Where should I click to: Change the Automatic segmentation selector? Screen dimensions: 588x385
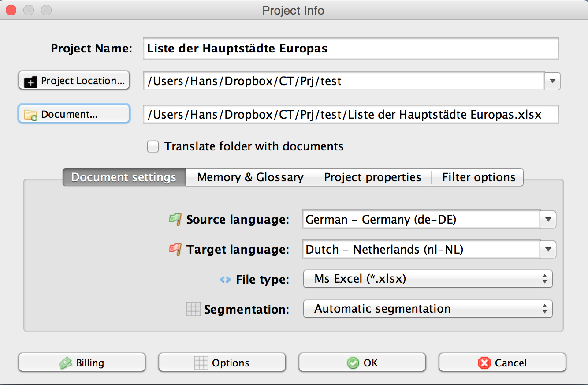pyautogui.click(x=427, y=309)
